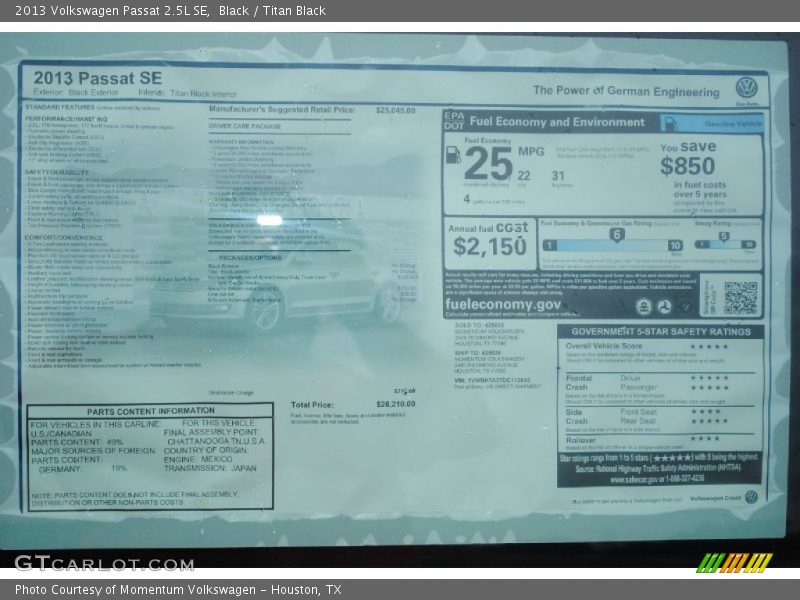This screenshot has height=600, width=800.
Task: Click the title '2013 Volkswagen Passat 2.5L SE, Black / Titan Black'
Action: tap(170, 11)
